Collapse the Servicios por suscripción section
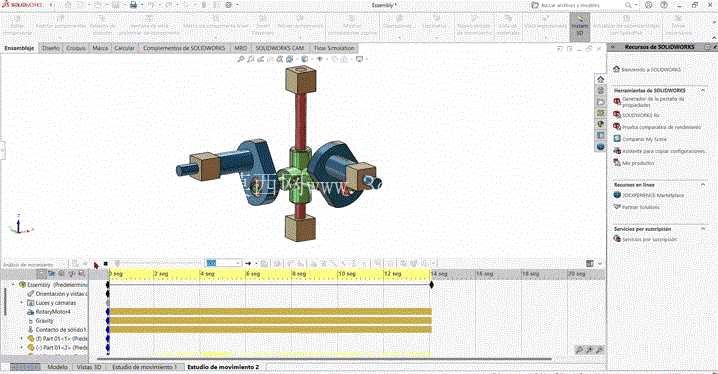The width and height of the screenshot is (718, 374). coord(703,228)
